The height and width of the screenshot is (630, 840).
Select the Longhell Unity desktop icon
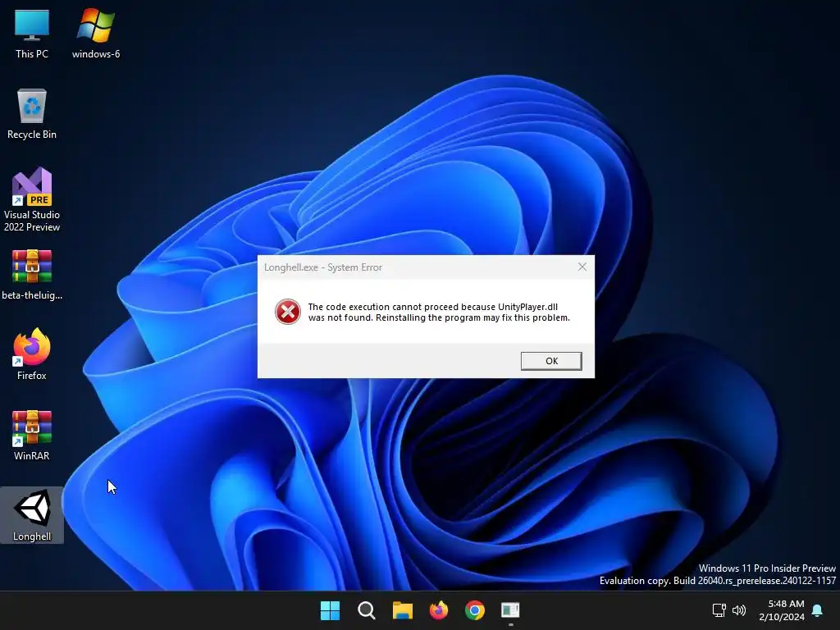[x=32, y=515]
